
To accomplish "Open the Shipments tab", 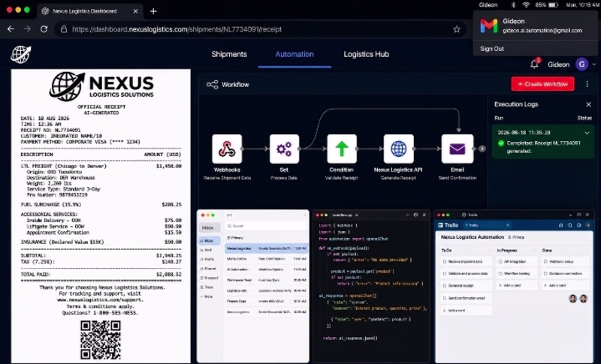I will click(x=229, y=54).
